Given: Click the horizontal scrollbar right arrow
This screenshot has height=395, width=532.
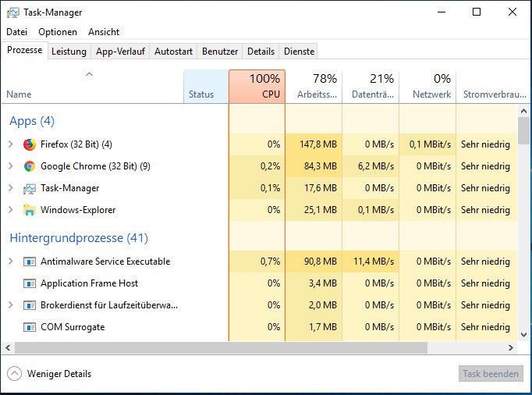Looking at the screenshot, I should 511,347.
